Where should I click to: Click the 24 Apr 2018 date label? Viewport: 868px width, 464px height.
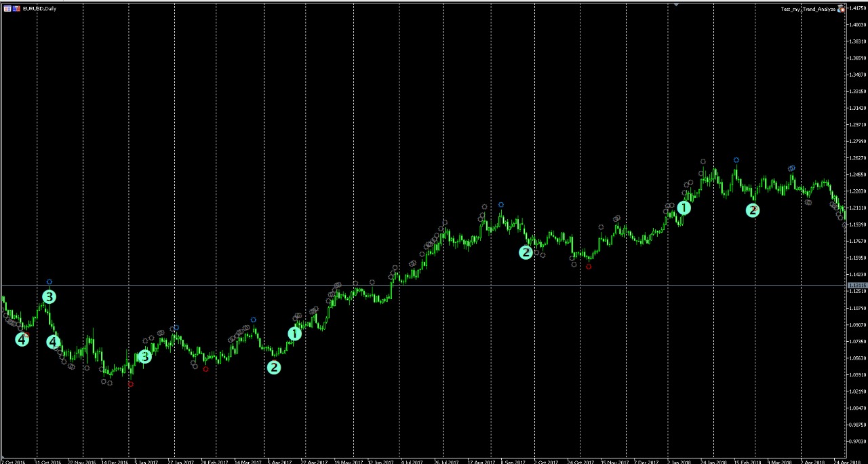point(847,461)
